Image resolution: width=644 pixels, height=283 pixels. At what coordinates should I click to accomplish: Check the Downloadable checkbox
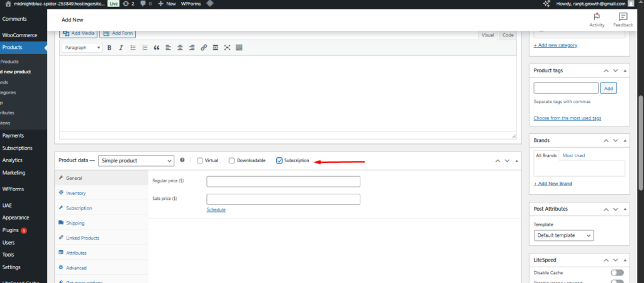point(232,160)
